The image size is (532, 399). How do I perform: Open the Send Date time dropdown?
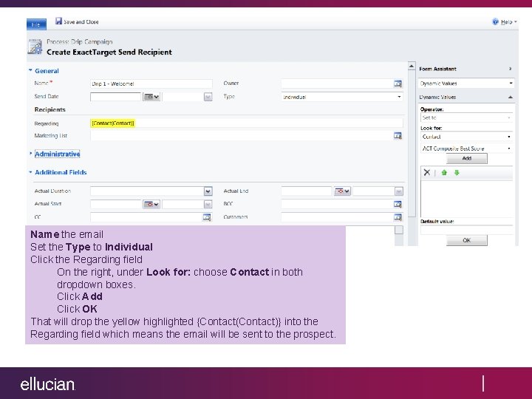tap(208, 97)
